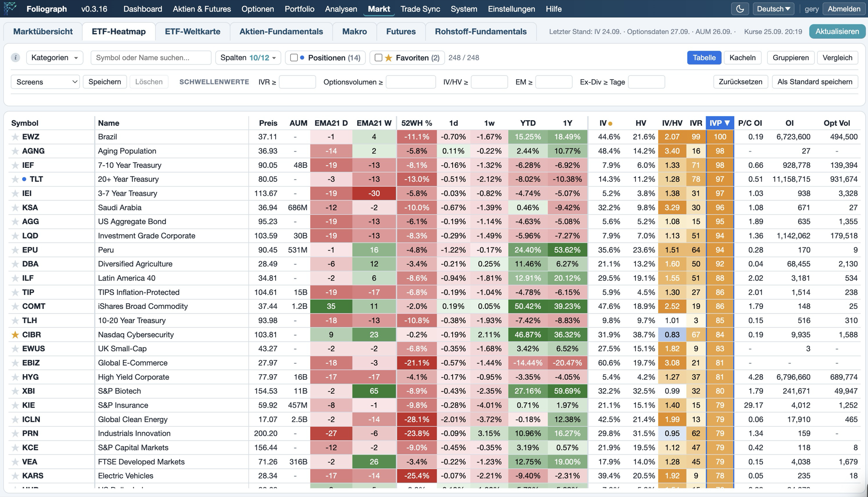Favorite the EWZ row star

tap(15, 137)
